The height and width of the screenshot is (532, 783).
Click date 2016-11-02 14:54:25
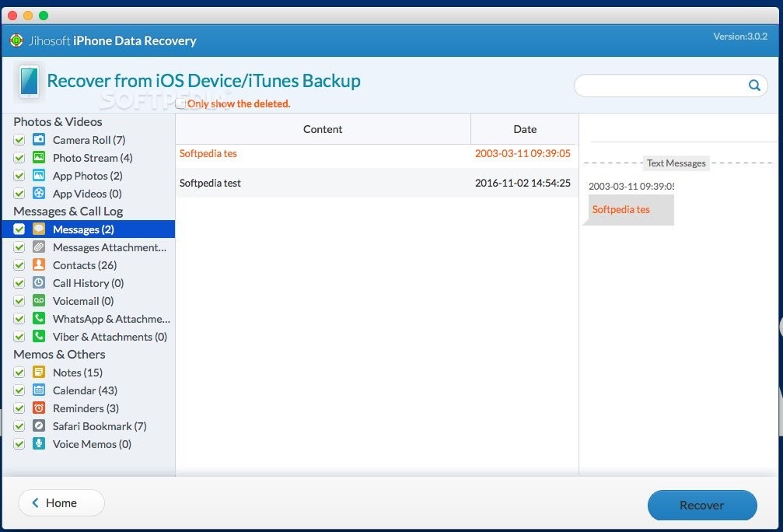click(523, 183)
